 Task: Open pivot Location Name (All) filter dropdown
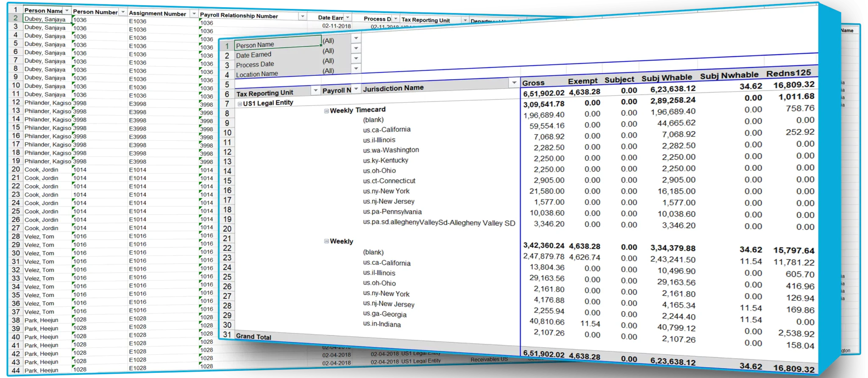click(356, 69)
